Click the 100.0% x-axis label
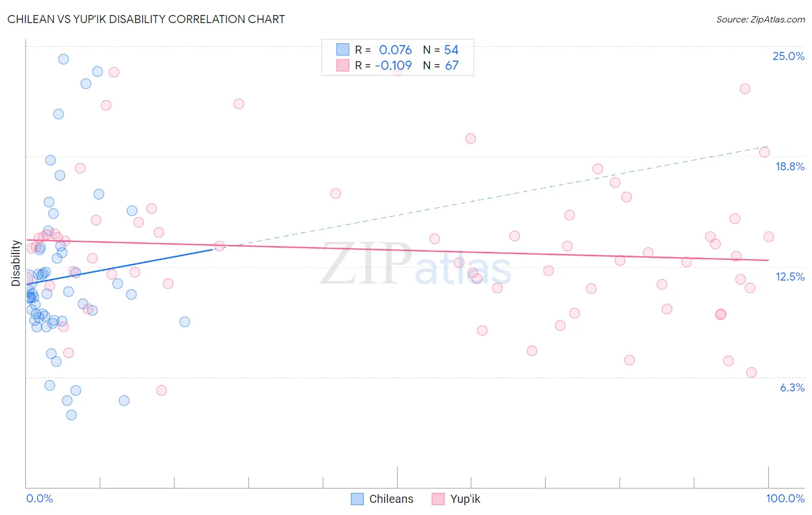 785,498
